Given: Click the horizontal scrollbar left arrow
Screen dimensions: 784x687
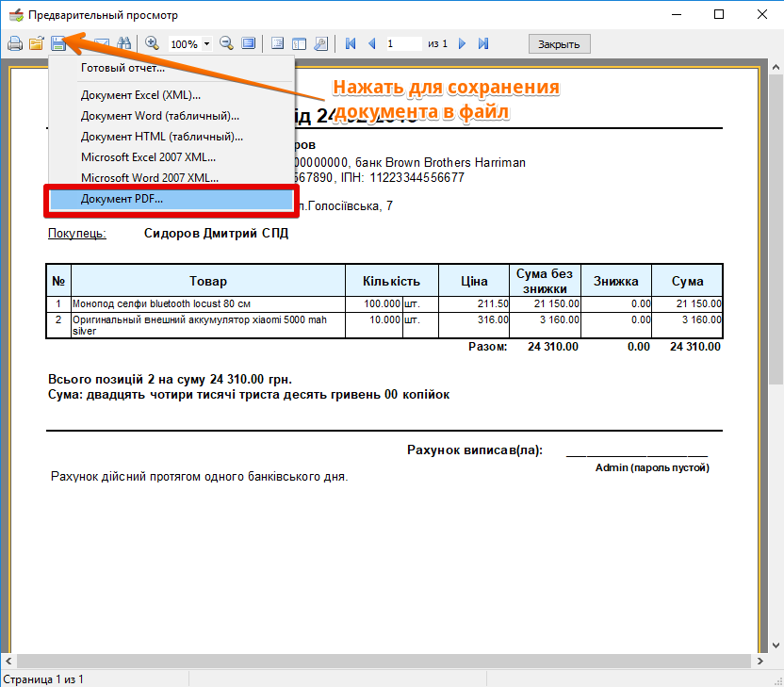Looking at the screenshot, I should pyautogui.click(x=8, y=661).
